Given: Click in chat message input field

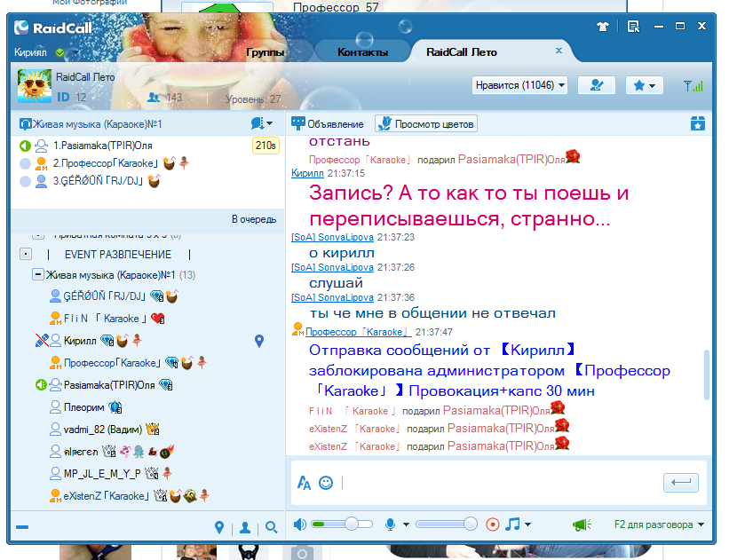Looking at the screenshot, I should (501, 483).
